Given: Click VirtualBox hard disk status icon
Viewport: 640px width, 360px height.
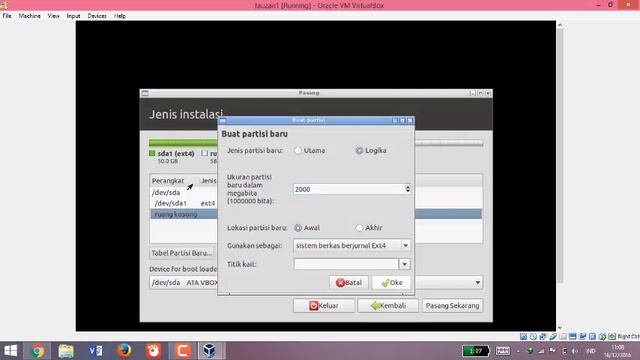Looking at the screenshot, I should (523, 336).
